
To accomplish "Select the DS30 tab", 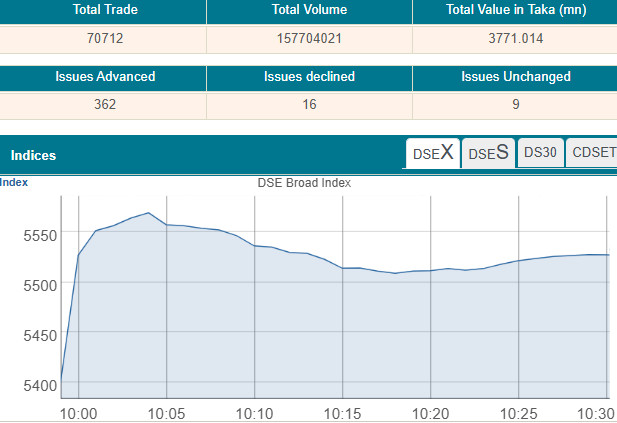I will click(540, 153).
